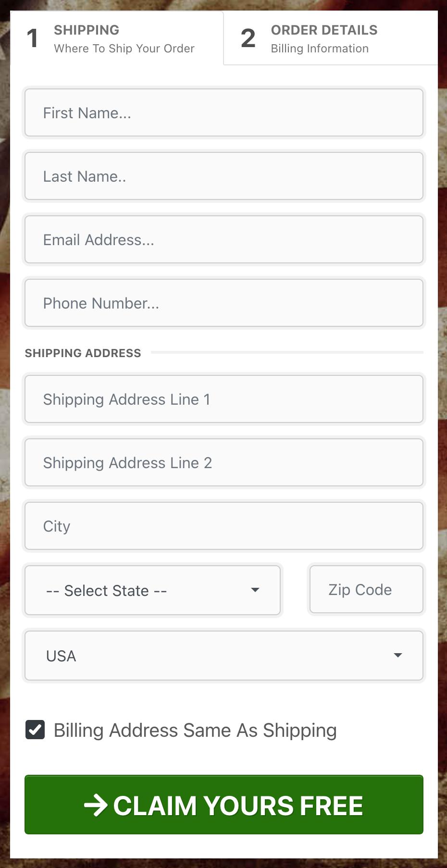
Task: Click the Select State dropdown caret arrow
Action: (255, 590)
